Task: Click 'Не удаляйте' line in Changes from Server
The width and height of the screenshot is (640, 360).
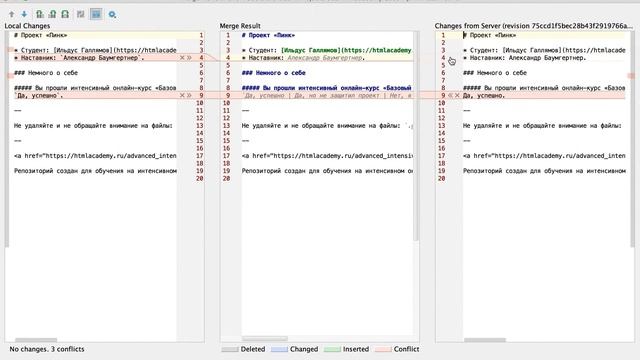Action: click(542, 126)
